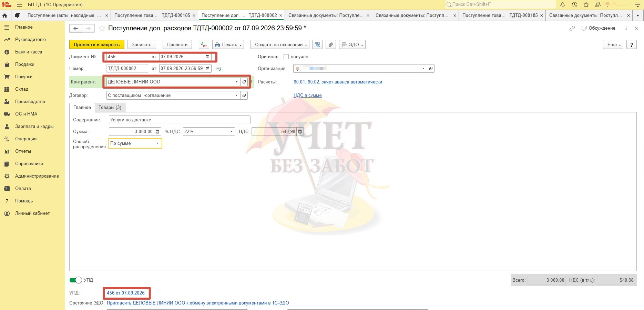The height and width of the screenshot is (310, 644).
Task: Open ДЕЛОВЫЕ ЛИНИИ ООО counterparty card
Action: click(x=244, y=82)
